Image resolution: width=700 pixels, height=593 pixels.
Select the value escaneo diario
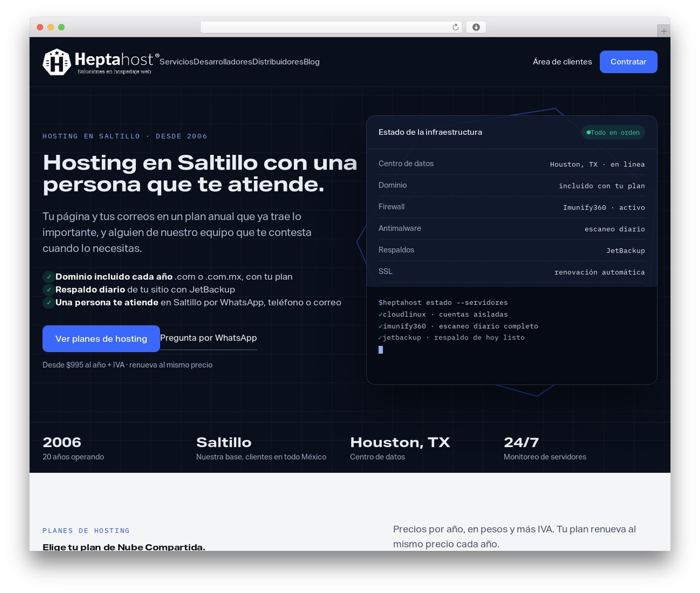coord(615,229)
